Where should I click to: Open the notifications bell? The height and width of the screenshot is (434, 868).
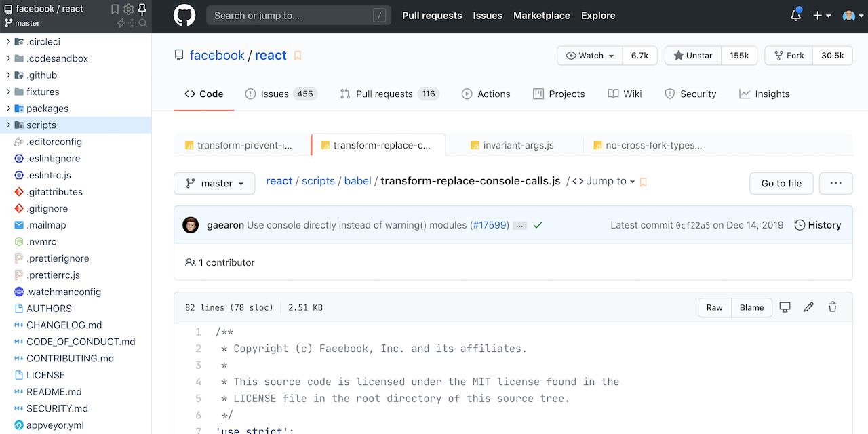[795, 16]
